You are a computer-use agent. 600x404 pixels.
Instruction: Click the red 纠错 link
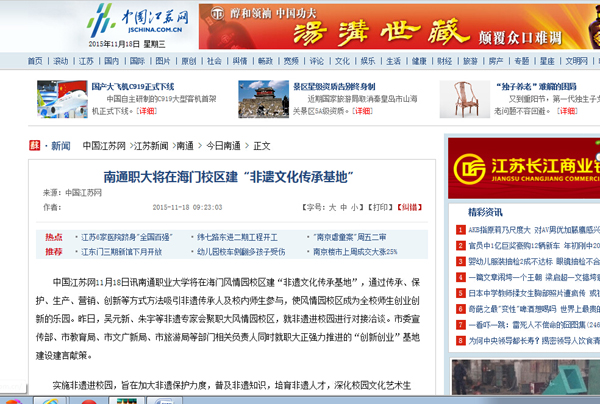tap(410, 207)
